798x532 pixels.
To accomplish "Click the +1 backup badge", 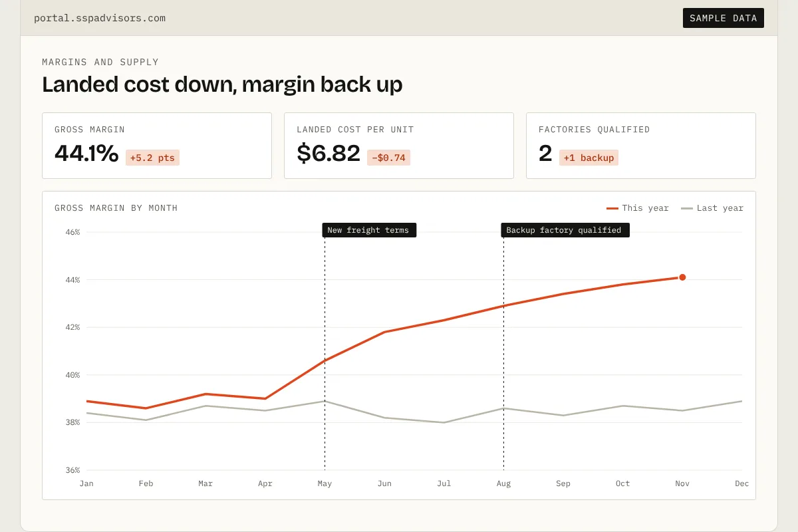I will coord(589,158).
